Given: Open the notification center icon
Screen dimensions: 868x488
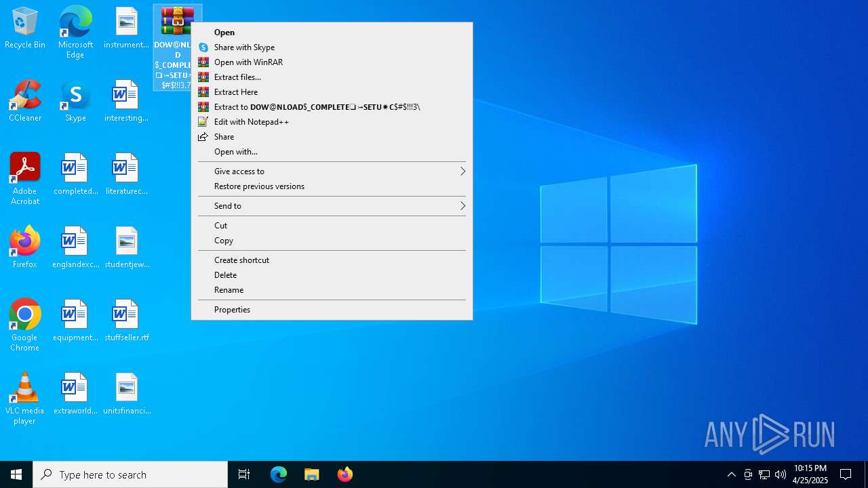Looking at the screenshot, I should [x=846, y=474].
